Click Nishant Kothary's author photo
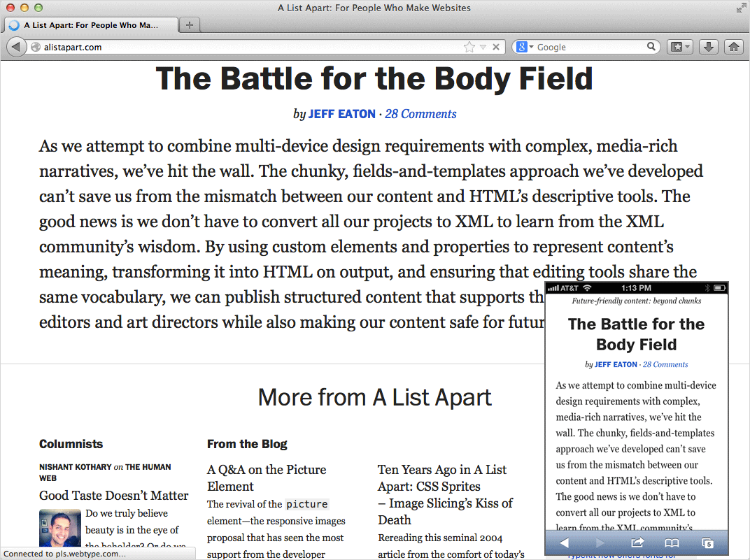The height and width of the screenshot is (560, 750). click(x=59, y=528)
